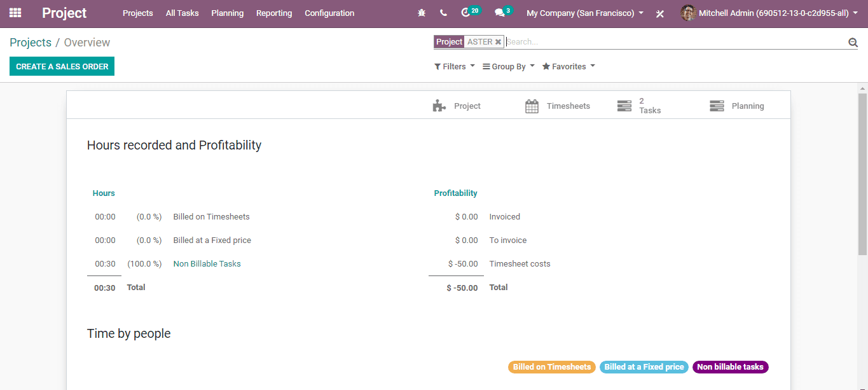Click Billed at a Fixed price blue badge
The width and height of the screenshot is (868, 390).
pos(644,367)
